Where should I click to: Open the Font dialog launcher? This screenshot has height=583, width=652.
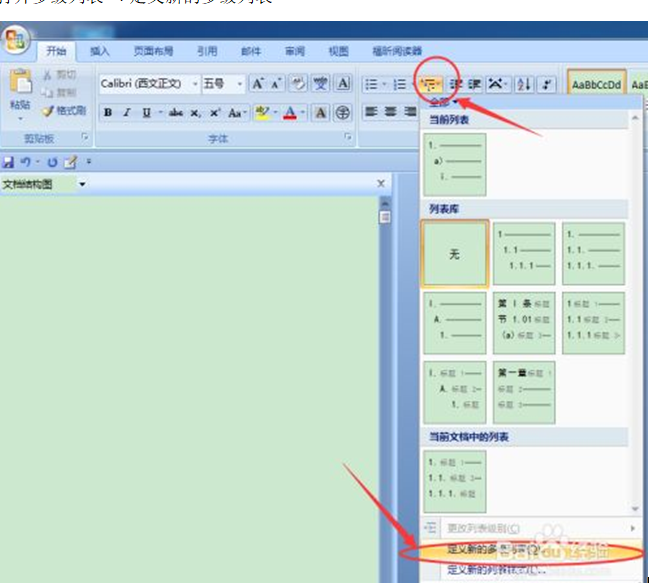[x=348, y=136]
